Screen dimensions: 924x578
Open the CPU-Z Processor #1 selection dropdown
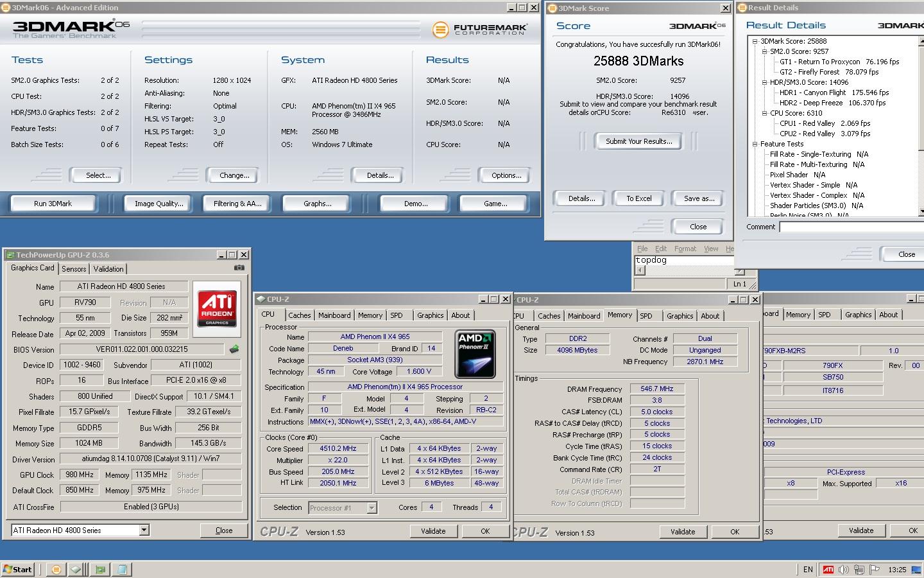pyautogui.click(x=372, y=508)
